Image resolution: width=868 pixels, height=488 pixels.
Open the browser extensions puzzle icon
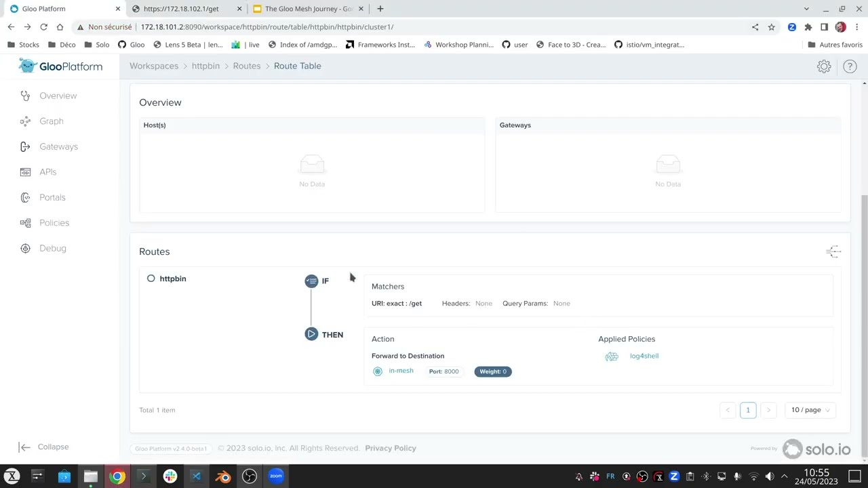808,27
